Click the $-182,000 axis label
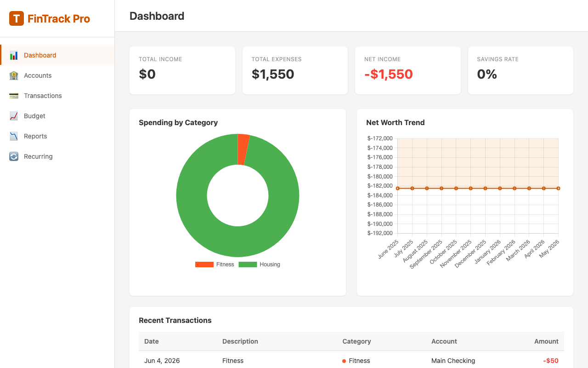Viewport: 588px width, 368px height. (380, 186)
